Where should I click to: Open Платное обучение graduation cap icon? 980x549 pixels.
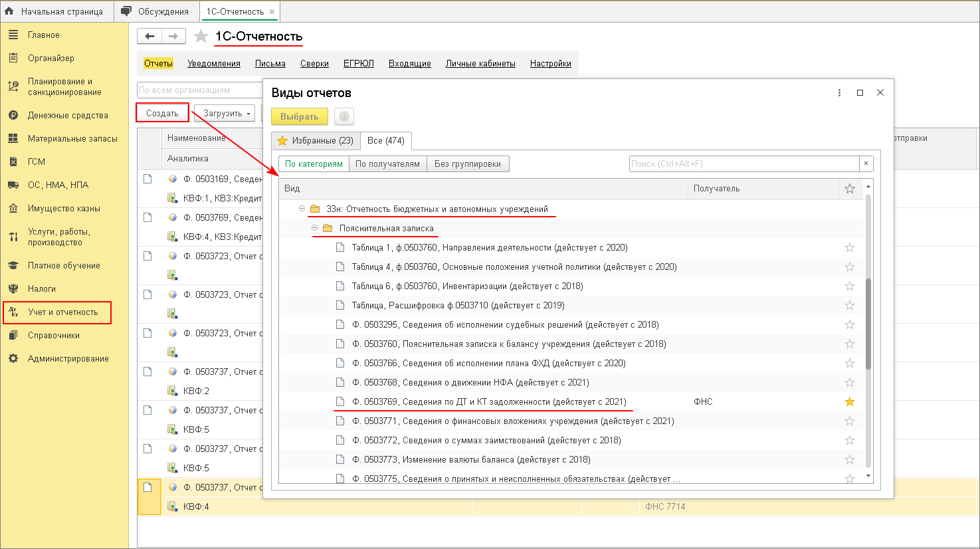pyautogui.click(x=13, y=265)
